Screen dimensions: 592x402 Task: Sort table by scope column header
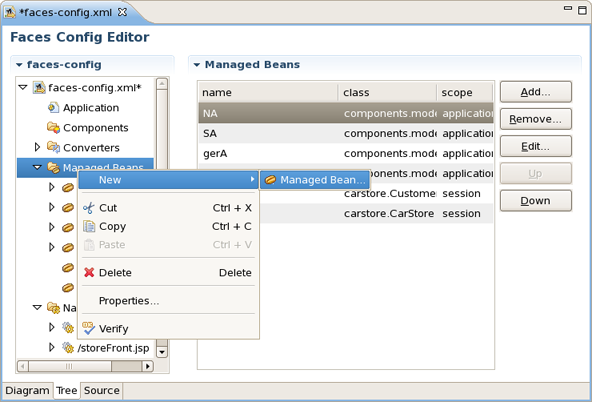[x=465, y=92]
